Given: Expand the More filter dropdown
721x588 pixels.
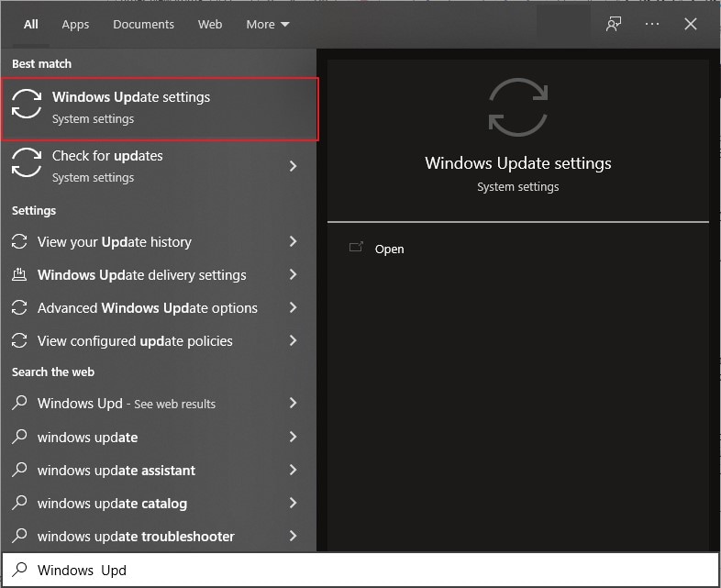Looking at the screenshot, I should [267, 25].
